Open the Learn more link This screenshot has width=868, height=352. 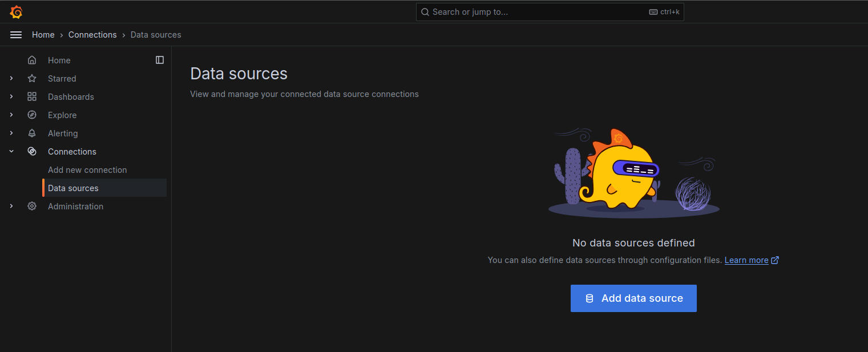(x=746, y=260)
